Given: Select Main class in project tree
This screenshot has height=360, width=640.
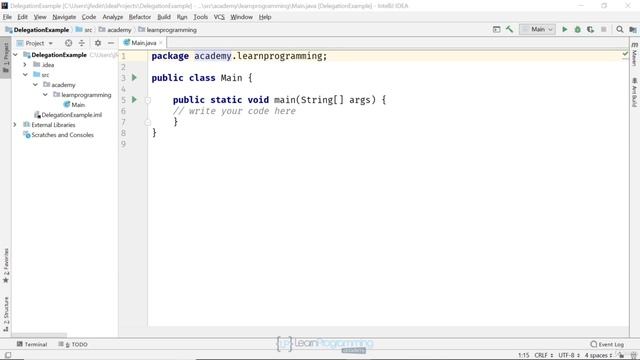Looking at the screenshot, I should [74, 104].
